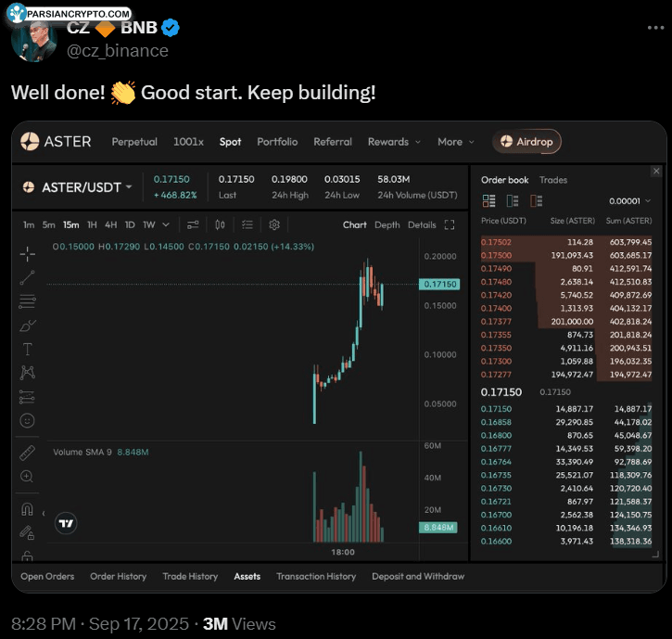Select the Chart view tab

354,225
